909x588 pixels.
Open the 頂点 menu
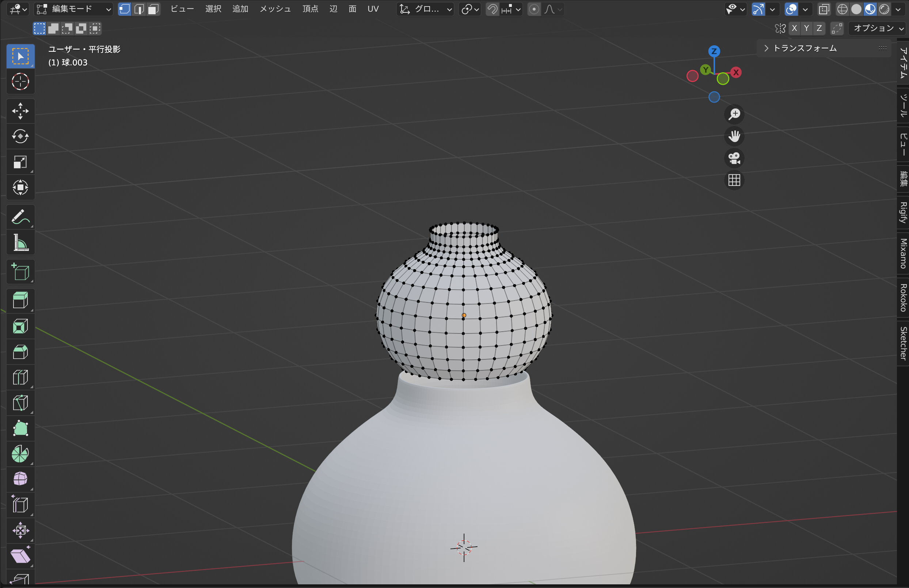pos(310,9)
